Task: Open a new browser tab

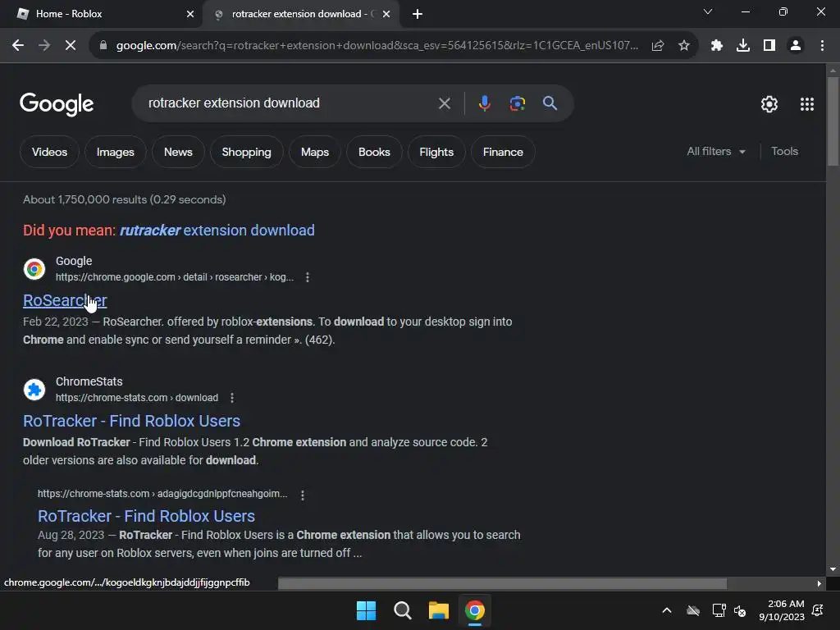Action: coord(418,14)
